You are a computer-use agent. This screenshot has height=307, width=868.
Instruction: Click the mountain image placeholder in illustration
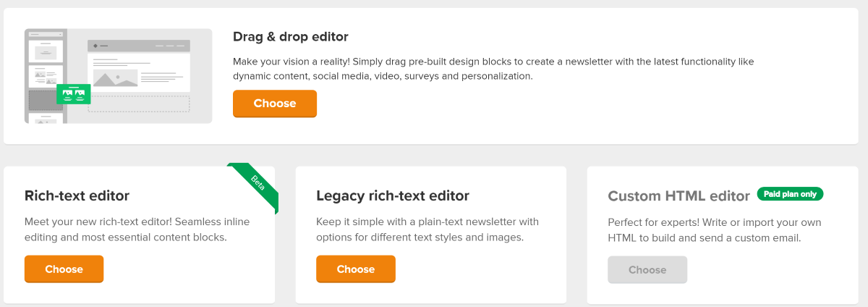(115, 77)
